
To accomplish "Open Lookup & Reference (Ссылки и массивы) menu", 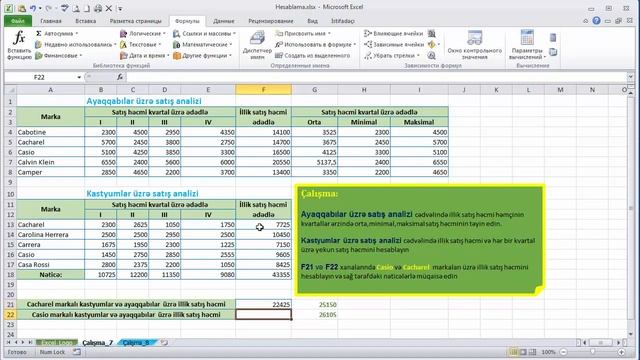I will [204, 33].
